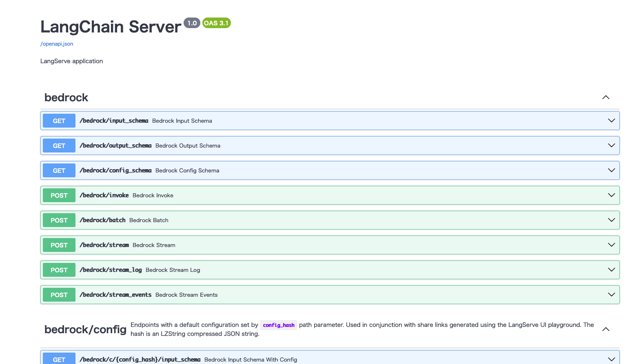Expand the /bedrock/stream endpoint arrow
This screenshot has height=364, width=643.
coord(612,245)
